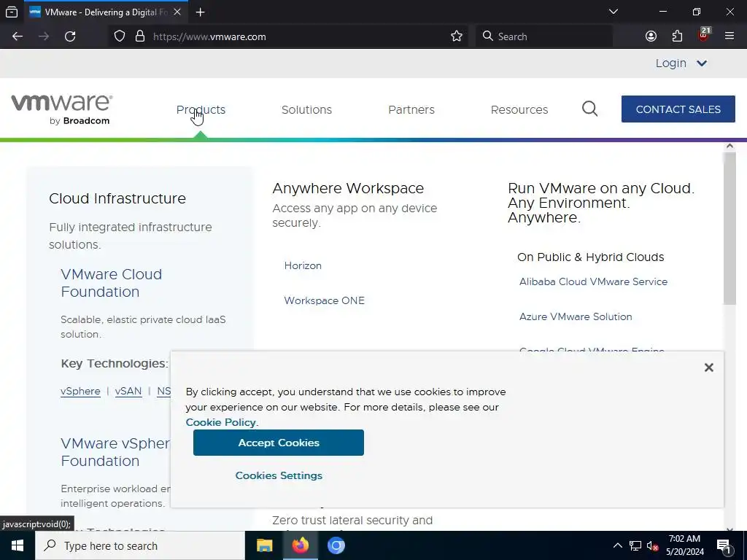Open the Windows Start menu
Image resolution: width=747 pixels, height=560 pixels.
[18, 545]
